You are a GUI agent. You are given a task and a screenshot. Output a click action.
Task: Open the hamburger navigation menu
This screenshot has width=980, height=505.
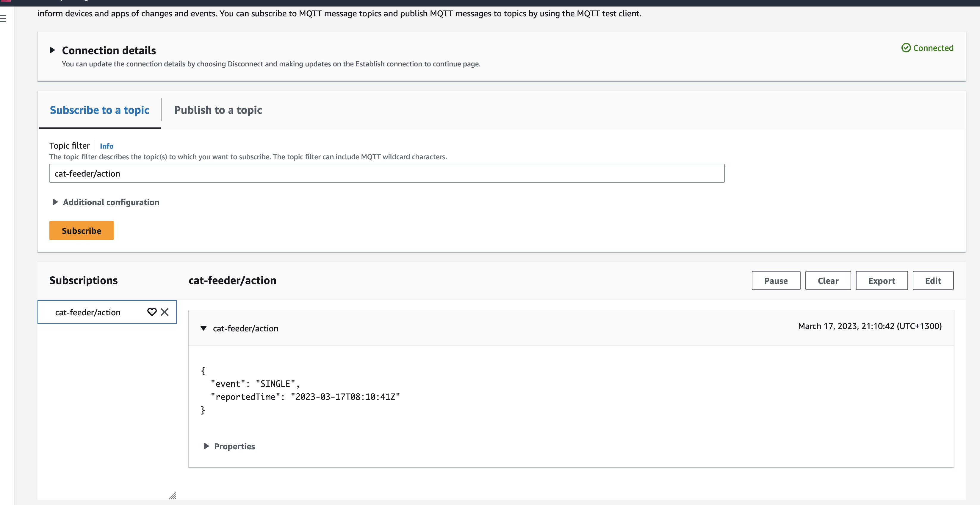[x=3, y=18]
